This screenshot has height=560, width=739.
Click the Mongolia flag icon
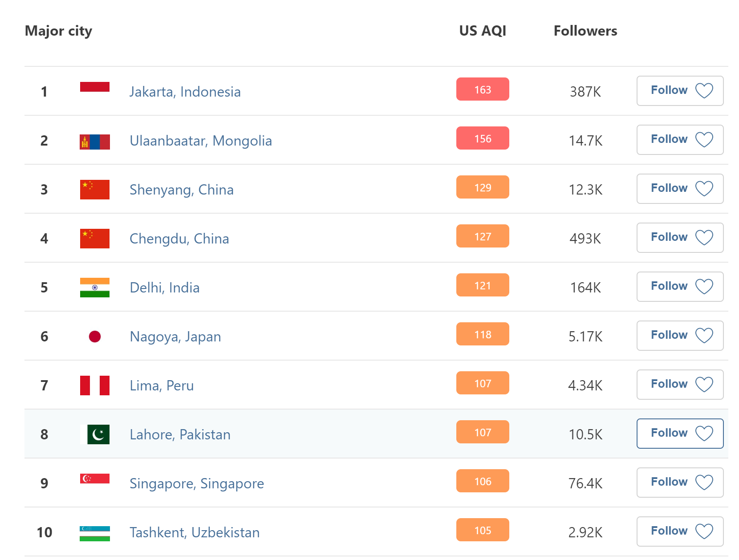pos(95,142)
